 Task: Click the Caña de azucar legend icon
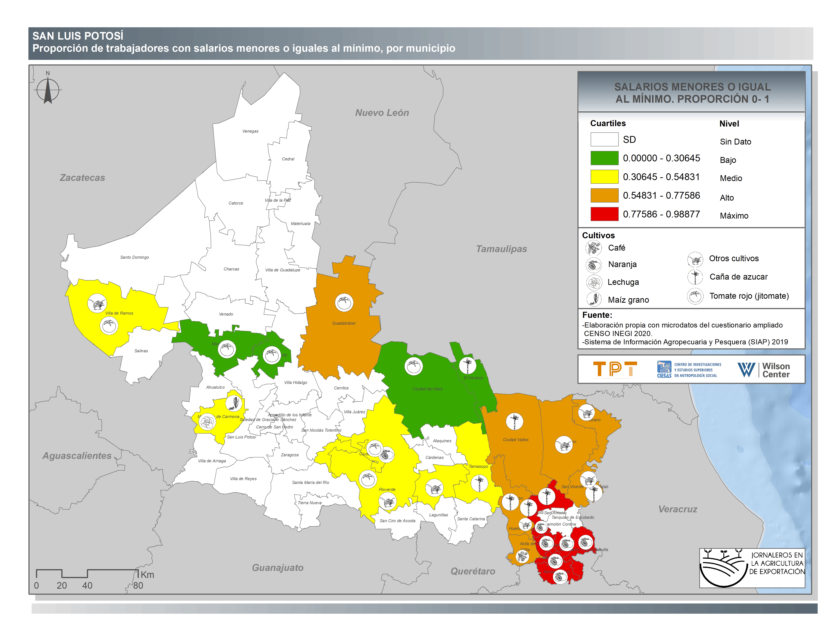695,277
